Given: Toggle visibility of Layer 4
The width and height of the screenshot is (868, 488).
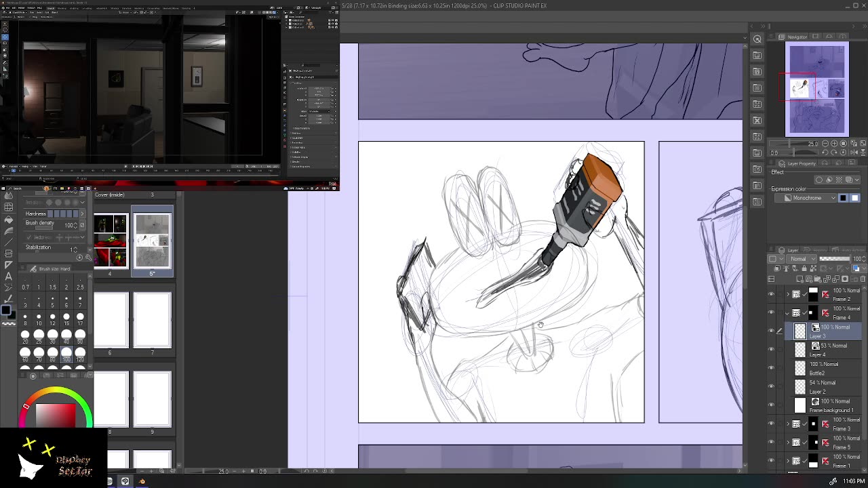Looking at the screenshot, I should [771, 350].
